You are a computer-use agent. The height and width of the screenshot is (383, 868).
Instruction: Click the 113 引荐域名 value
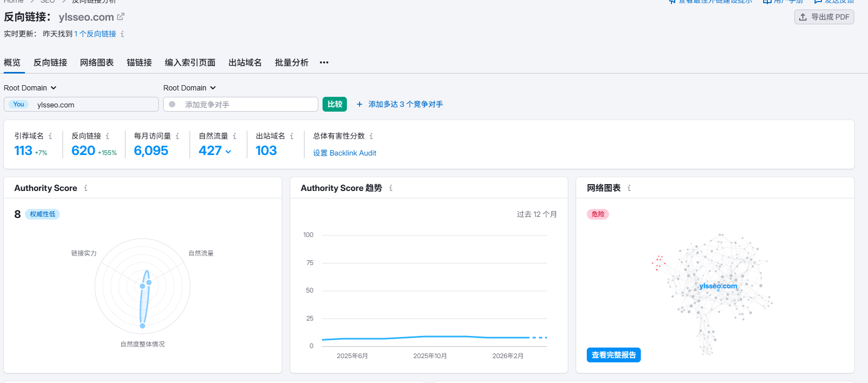pyautogui.click(x=23, y=151)
